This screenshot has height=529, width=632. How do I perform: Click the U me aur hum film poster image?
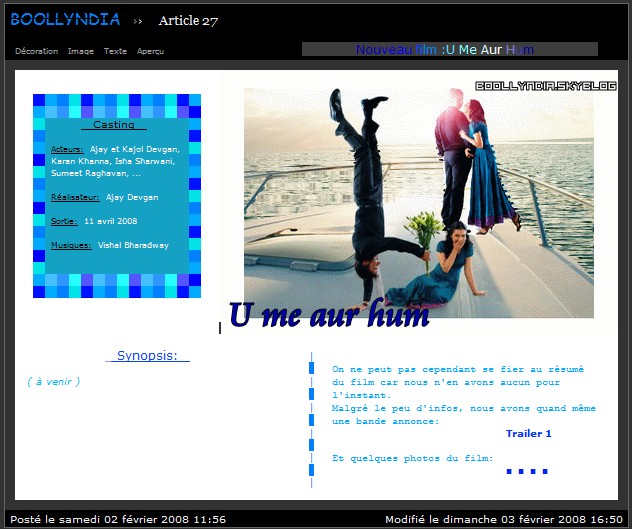coord(419,203)
